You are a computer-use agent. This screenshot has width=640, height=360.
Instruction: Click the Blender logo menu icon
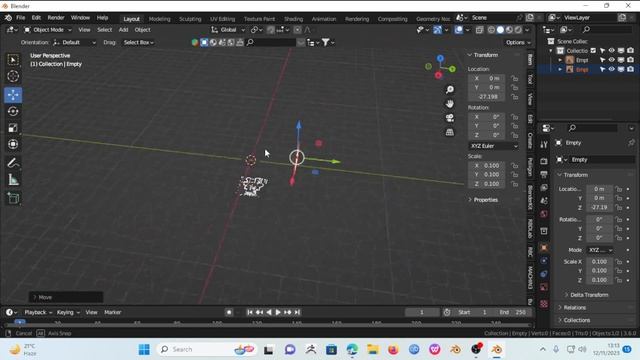8,18
